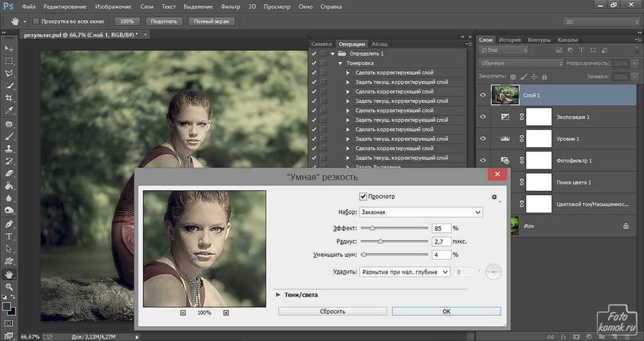Click the Полный экран button

tap(211, 21)
